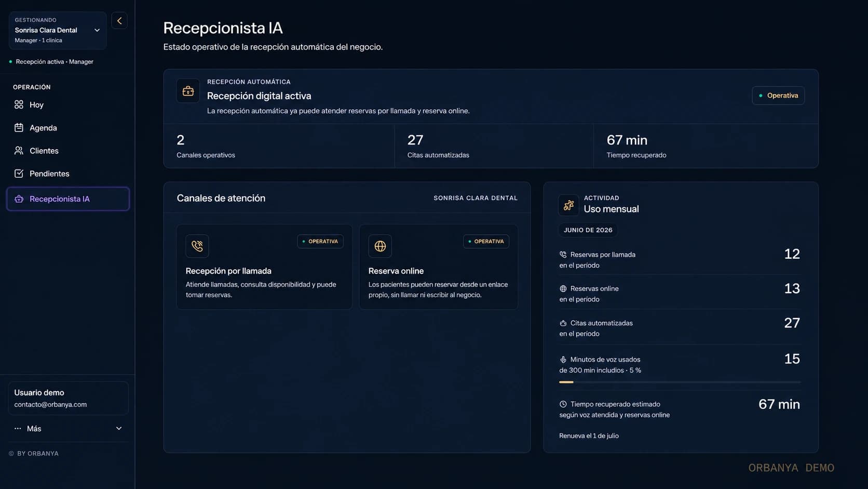Click the voice minutes usage progress bar

point(680,382)
